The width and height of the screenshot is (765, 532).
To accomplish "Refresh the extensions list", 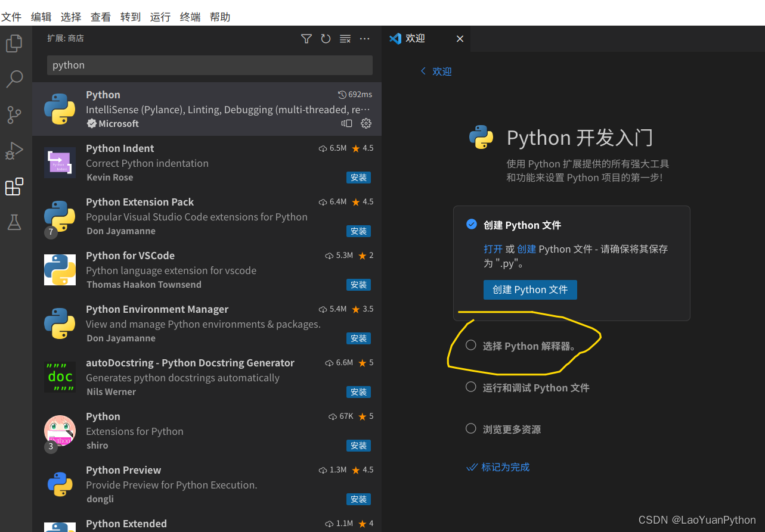I will 326,39.
